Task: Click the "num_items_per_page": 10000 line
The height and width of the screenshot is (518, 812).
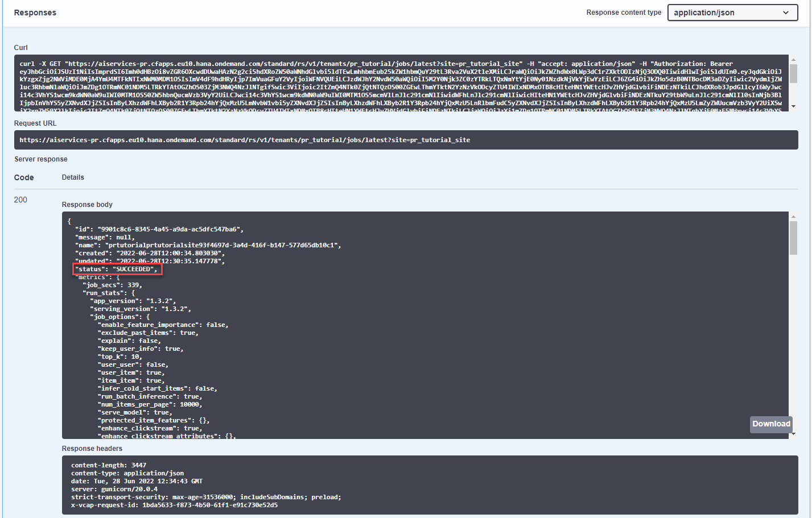Action: pos(150,404)
